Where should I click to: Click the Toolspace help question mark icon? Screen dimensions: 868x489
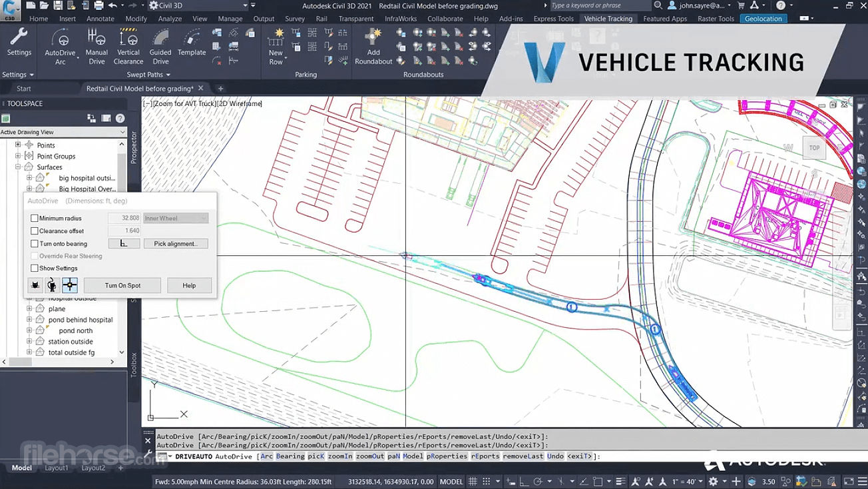point(120,119)
